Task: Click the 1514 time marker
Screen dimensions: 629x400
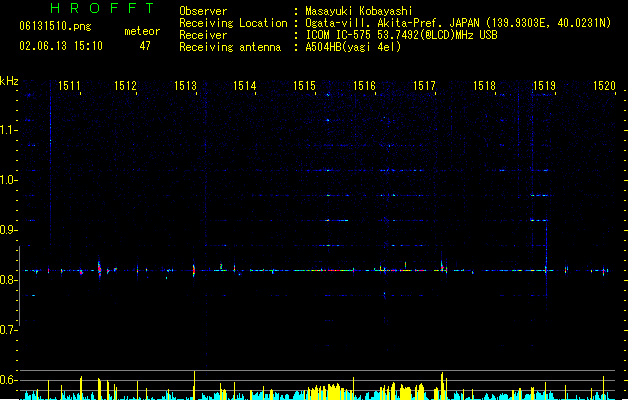Action: (x=245, y=86)
